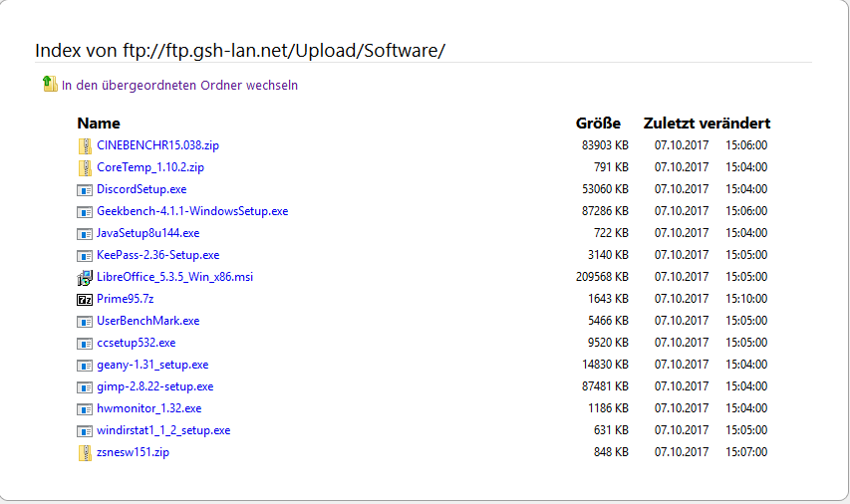Open the parent folder link

coord(179,86)
